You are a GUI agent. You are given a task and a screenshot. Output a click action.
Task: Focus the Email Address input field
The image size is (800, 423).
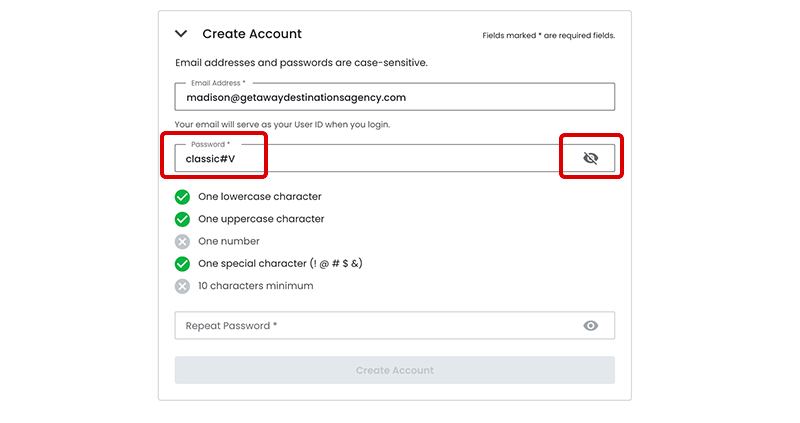(394, 98)
